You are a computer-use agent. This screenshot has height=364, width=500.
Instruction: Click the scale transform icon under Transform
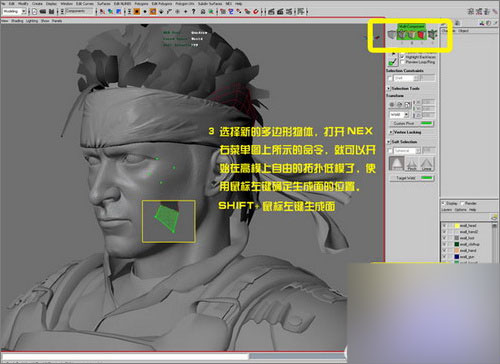[x=407, y=104]
